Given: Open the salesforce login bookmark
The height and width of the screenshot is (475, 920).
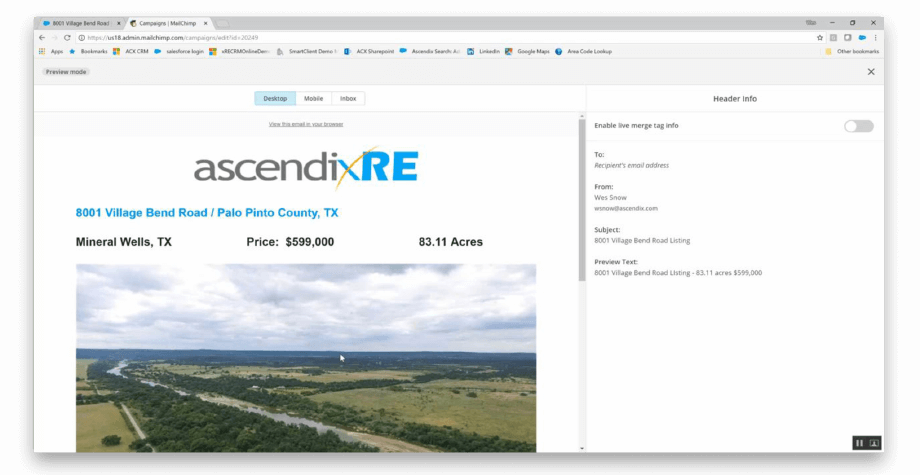Looking at the screenshot, I should [x=179, y=52].
